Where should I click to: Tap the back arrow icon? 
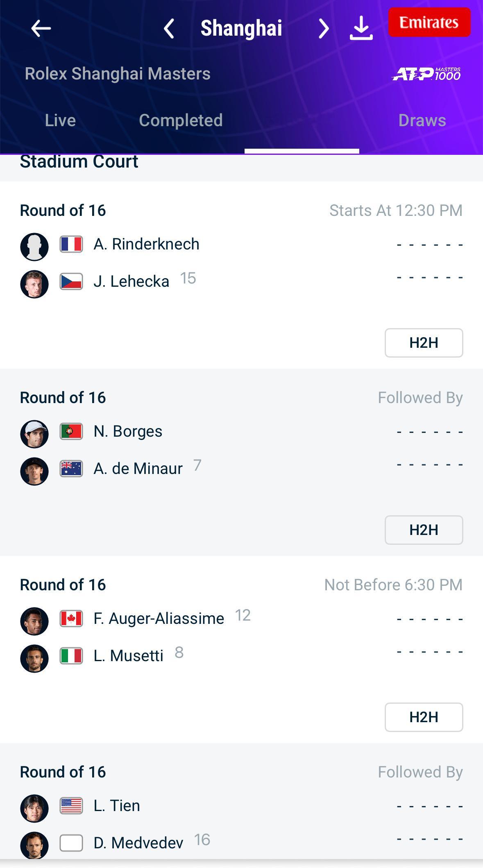(x=41, y=29)
